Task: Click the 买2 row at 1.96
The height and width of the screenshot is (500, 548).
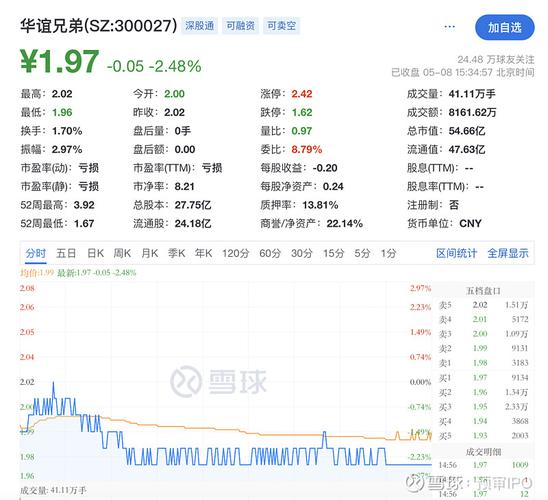Action: click(483, 392)
